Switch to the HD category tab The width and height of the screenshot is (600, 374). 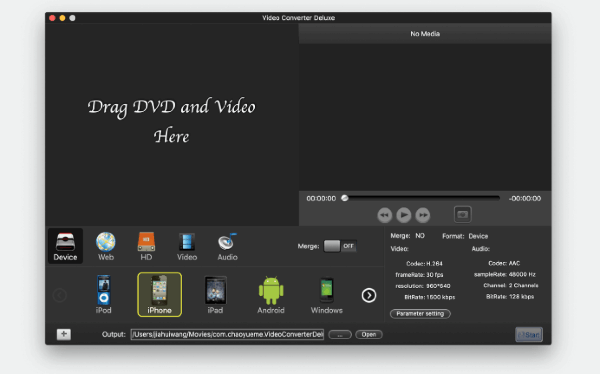pos(146,247)
